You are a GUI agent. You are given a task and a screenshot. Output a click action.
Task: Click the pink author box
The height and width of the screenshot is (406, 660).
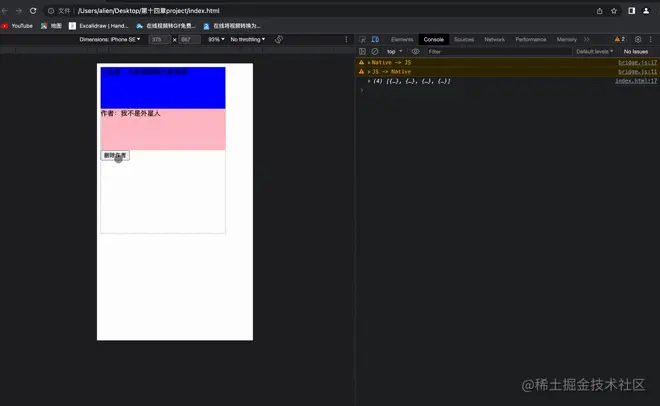pos(163,130)
